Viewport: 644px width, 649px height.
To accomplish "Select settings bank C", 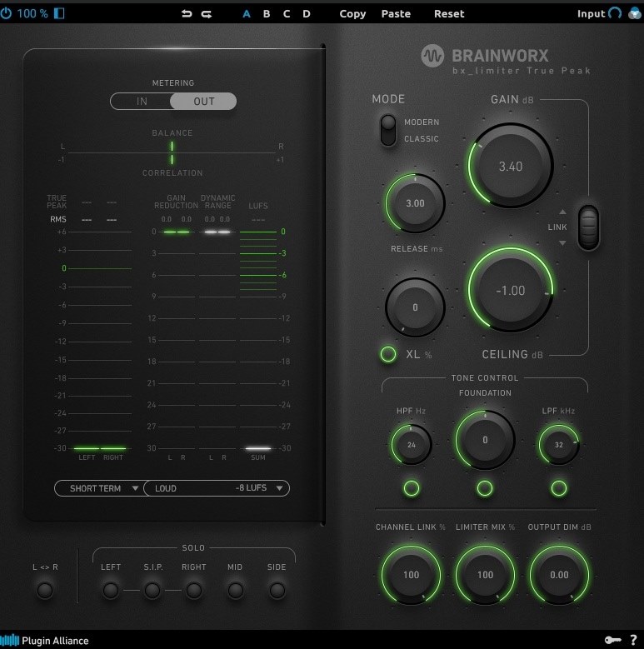I will point(287,13).
